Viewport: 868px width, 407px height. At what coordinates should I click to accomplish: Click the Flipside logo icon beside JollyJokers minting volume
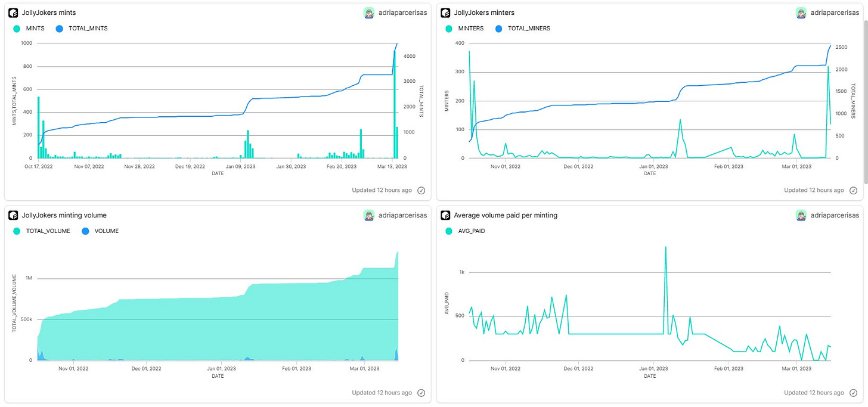click(x=13, y=215)
